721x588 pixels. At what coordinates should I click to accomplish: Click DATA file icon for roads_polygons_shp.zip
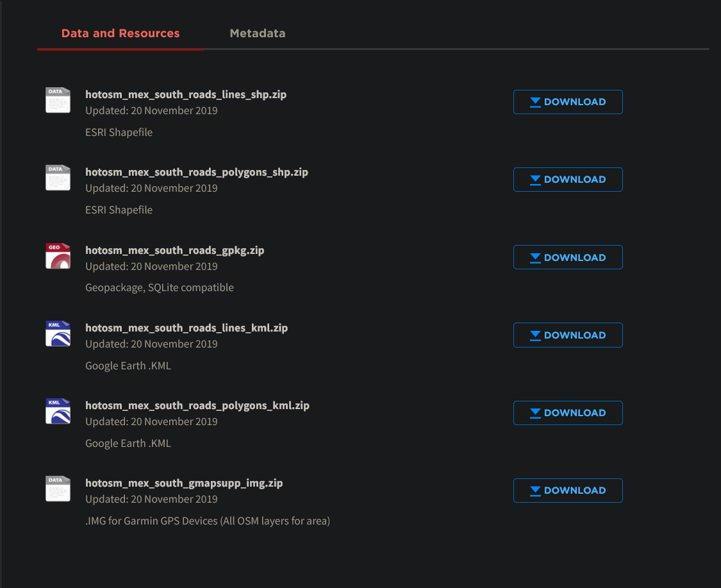pos(58,178)
